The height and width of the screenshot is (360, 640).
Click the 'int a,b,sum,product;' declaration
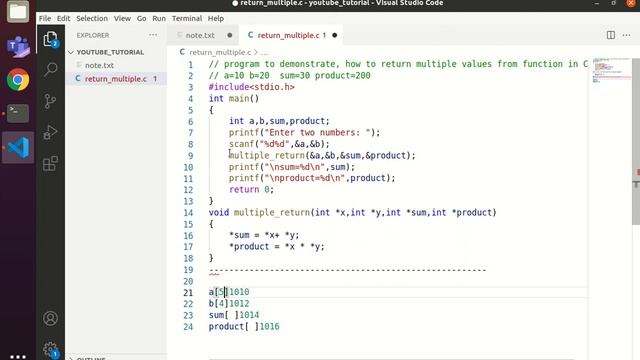point(279,121)
